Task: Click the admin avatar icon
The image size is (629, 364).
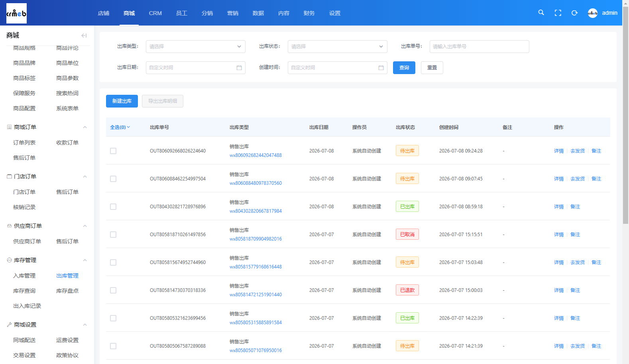Action: pyautogui.click(x=593, y=13)
